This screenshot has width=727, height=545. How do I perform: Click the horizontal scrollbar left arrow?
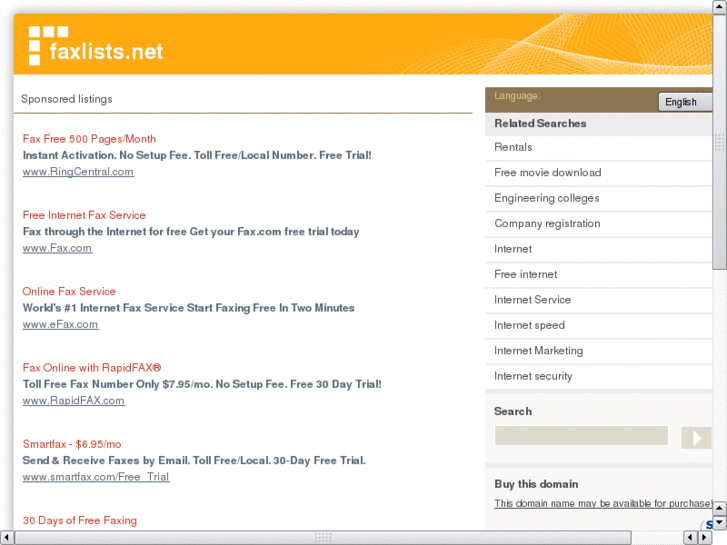(6, 537)
